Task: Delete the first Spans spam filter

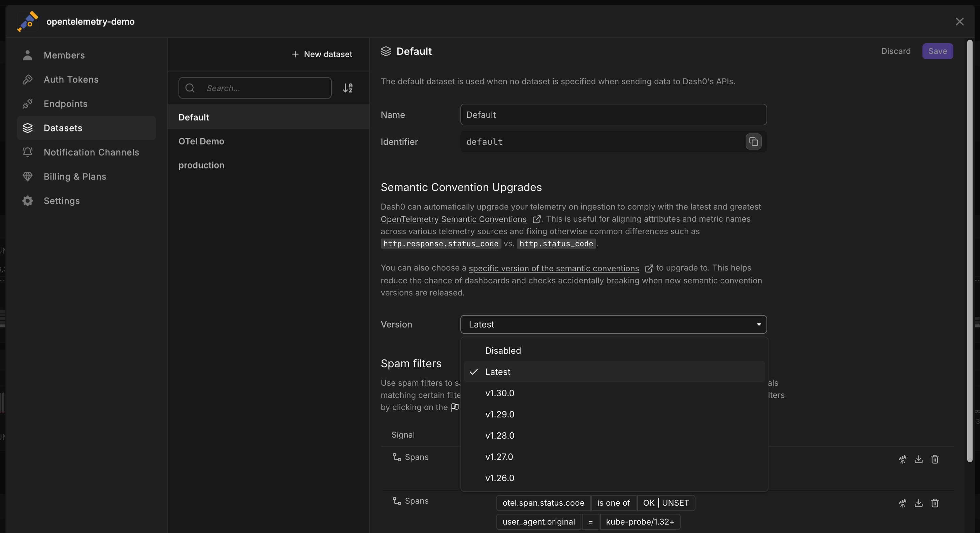Action: point(935,459)
